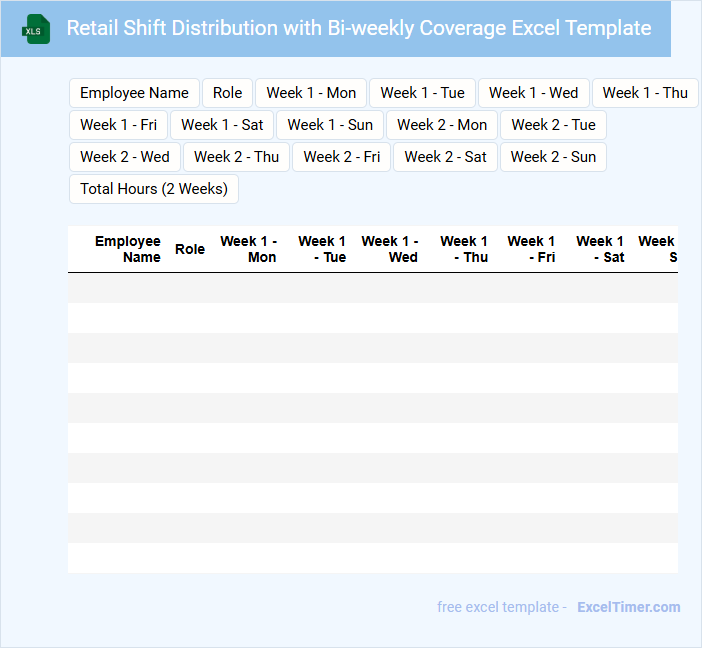Screen dimensions: 702x648
Task: Select the Week 1 - Fri tag
Action: point(119,125)
